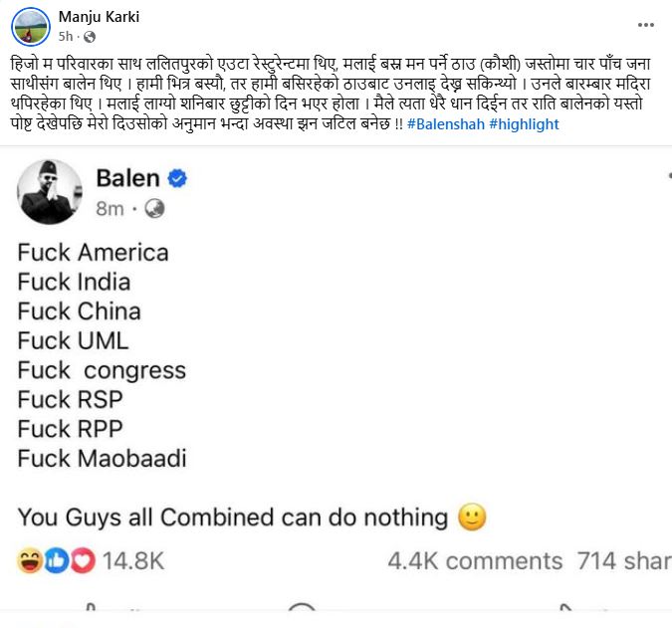672x628 pixels.
Task: Click the 'Fuck America' line in the screenshot
Action: [93, 252]
